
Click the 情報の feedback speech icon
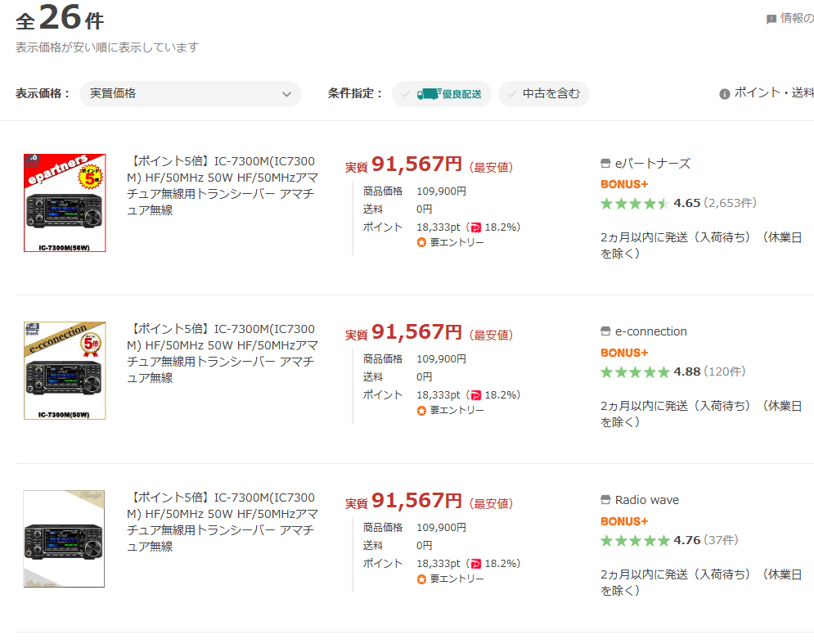(771, 19)
